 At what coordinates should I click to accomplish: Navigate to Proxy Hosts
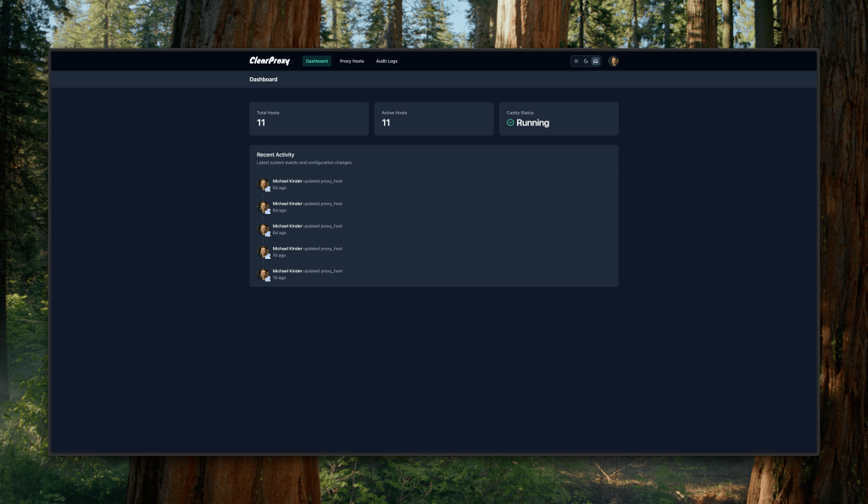point(352,60)
